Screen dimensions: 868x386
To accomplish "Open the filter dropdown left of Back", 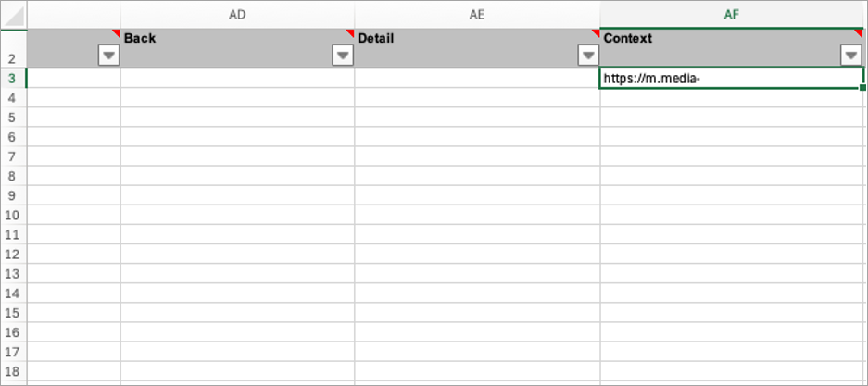I will [x=108, y=56].
